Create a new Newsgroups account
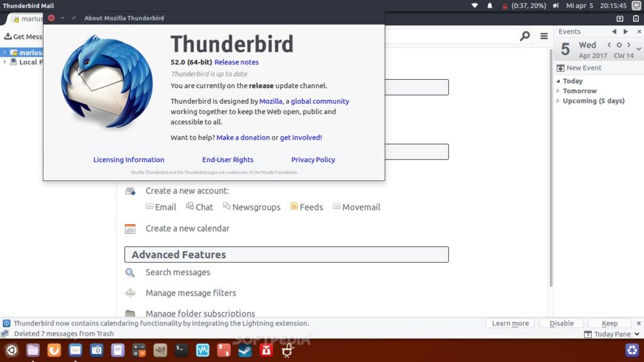This screenshot has height=362, width=644. click(252, 207)
